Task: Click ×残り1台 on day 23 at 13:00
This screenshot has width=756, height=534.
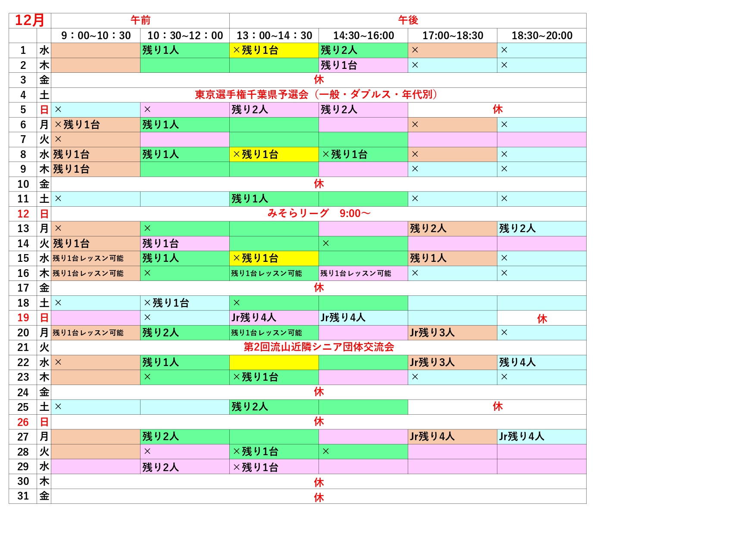Action: click(x=256, y=377)
